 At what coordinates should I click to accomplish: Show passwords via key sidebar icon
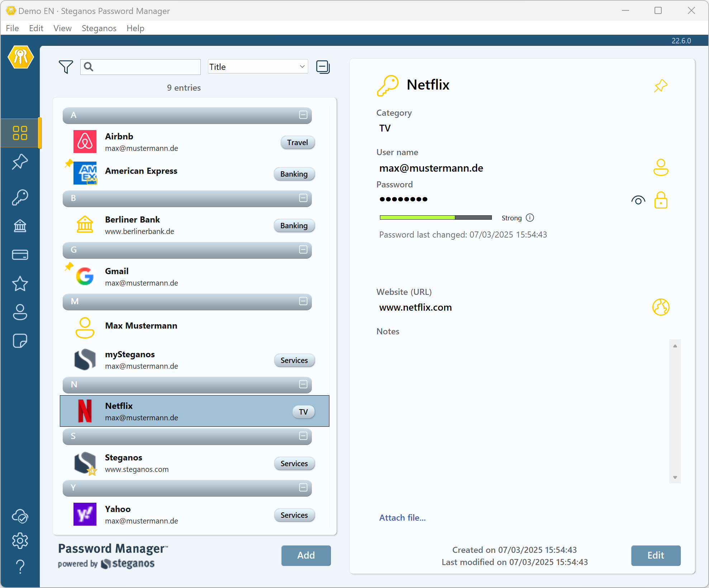[x=20, y=197]
